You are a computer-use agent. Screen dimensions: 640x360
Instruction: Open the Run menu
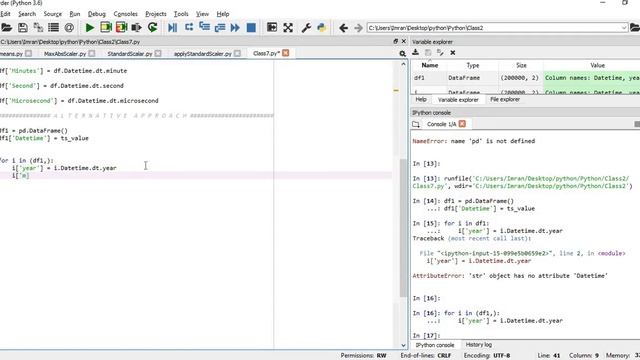click(x=75, y=14)
